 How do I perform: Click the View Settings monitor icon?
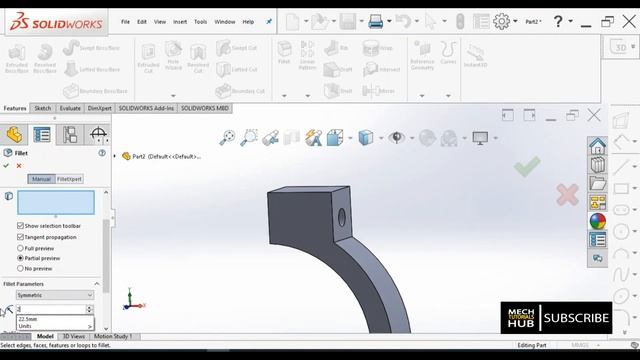[480, 138]
